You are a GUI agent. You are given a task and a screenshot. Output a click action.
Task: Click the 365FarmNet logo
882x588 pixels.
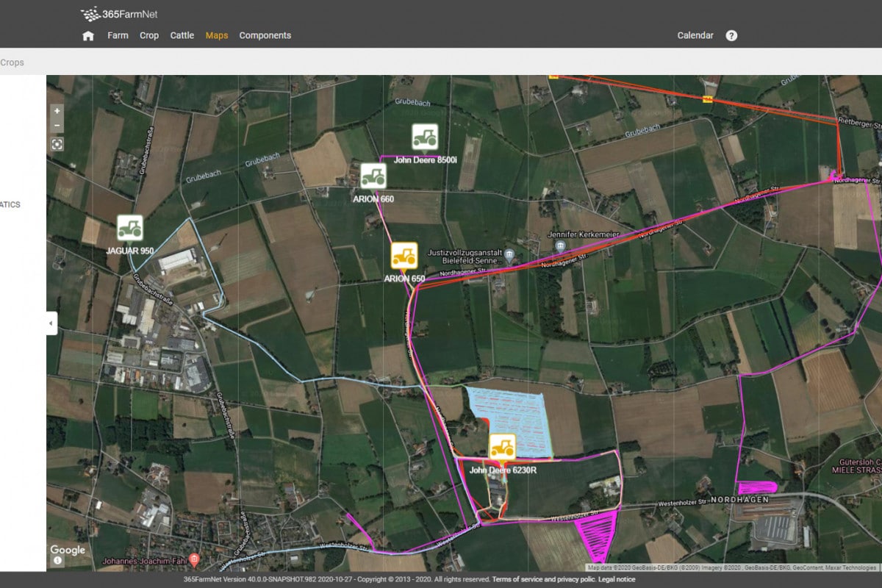[x=119, y=13]
